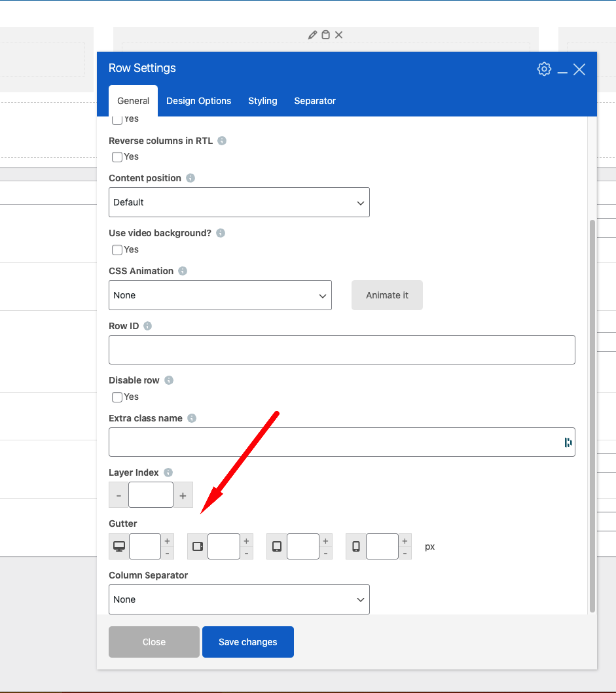Click the info icon beside Row ID
This screenshot has height=693, width=616.
147,326
